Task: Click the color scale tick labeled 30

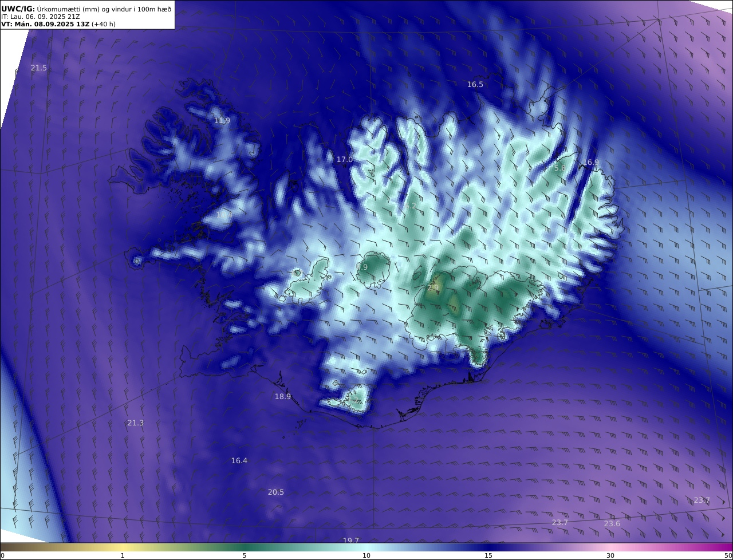Action: [x=610, y=555]
